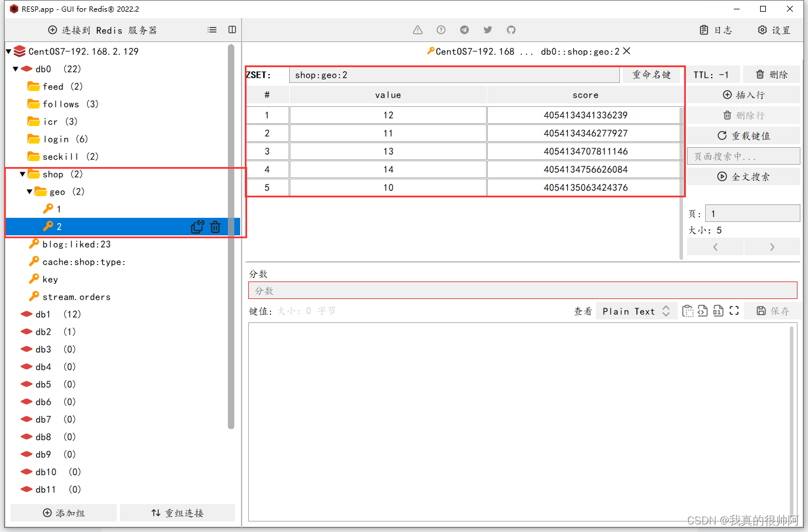The height and width of the screenshot is (532, 808).
Task: Toggle the sidebar panel layout icon
Action: coord(232,30)
